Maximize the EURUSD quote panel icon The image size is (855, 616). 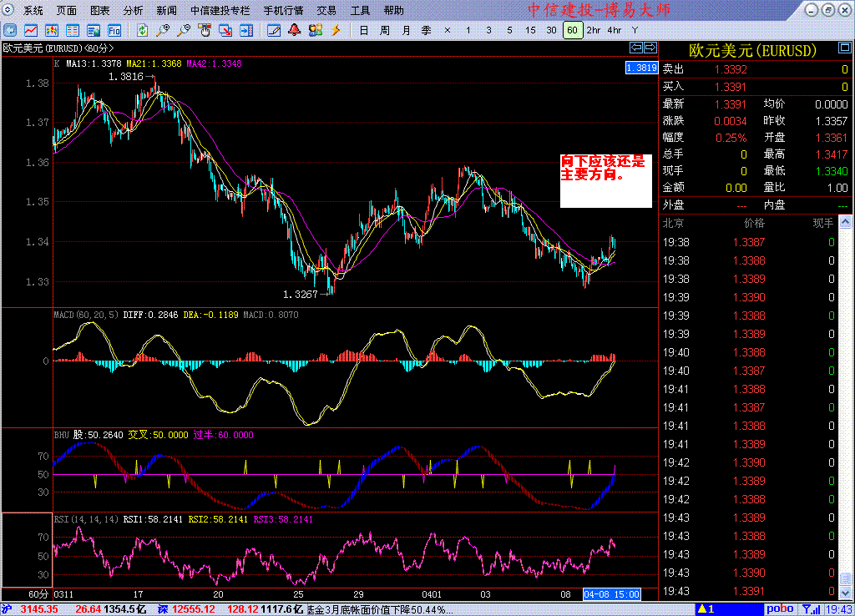[845, 48]
